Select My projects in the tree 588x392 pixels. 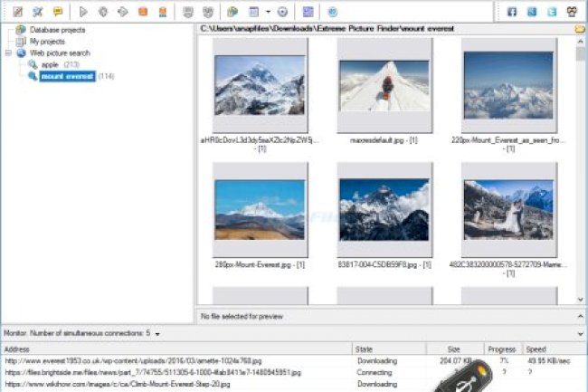[x=47, y=42]
